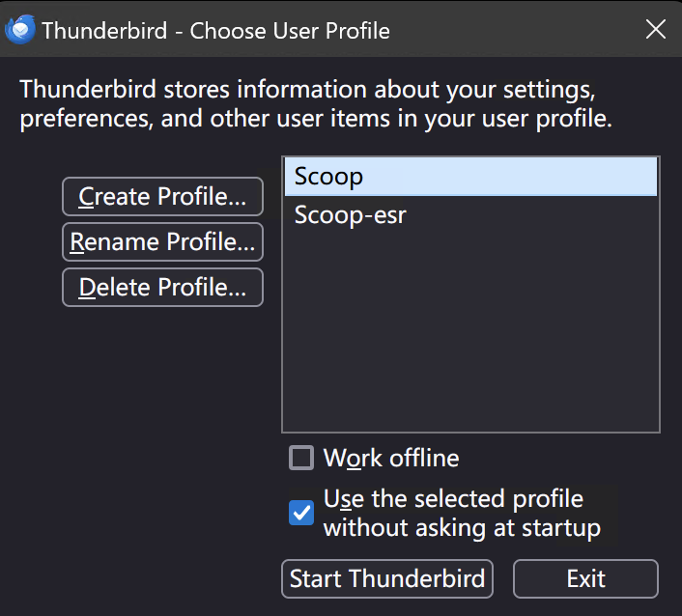The height and width of the screenshot is (616, 682).
Task: Launch with the Start Thunderbird button
Action: click(387, 578)
